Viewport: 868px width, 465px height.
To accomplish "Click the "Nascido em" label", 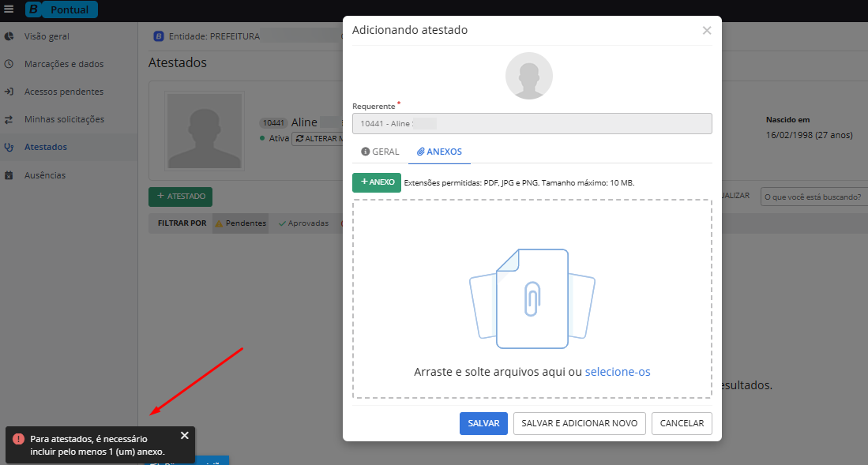I will [787, 119].
